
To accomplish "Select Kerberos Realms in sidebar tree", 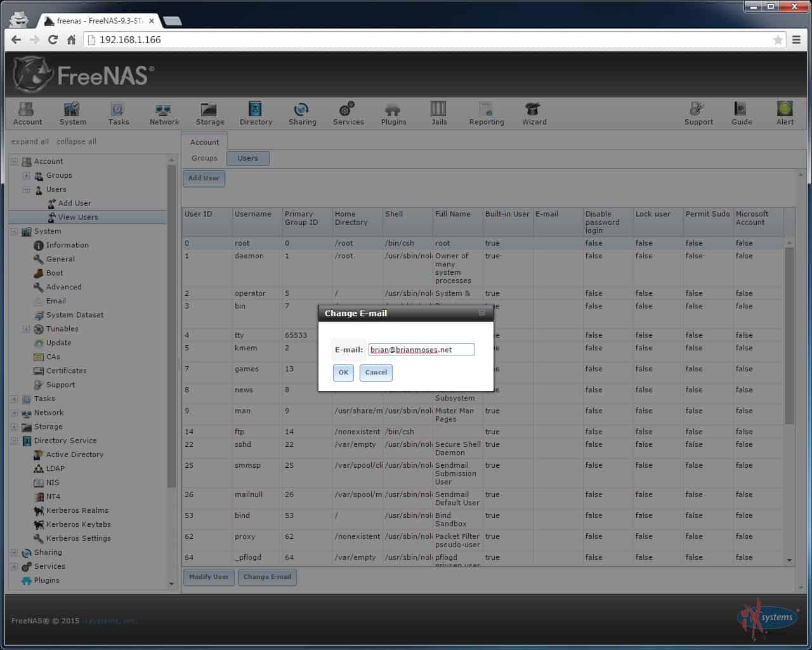I will pos(77,510).
